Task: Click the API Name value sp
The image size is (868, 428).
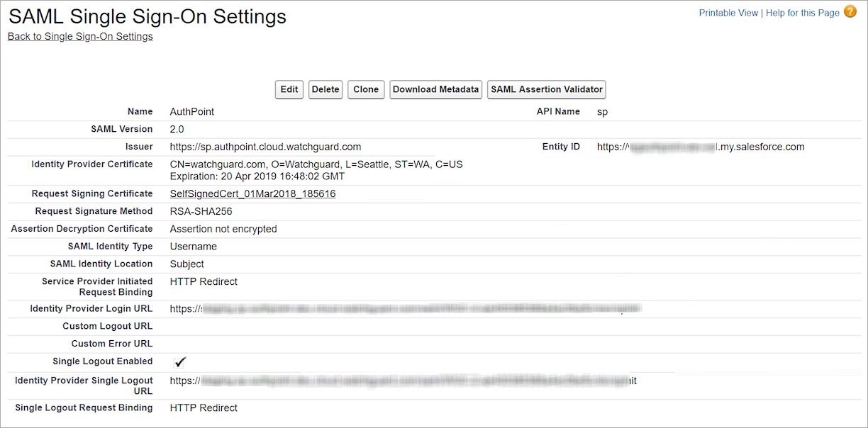Action: (602, 111)
